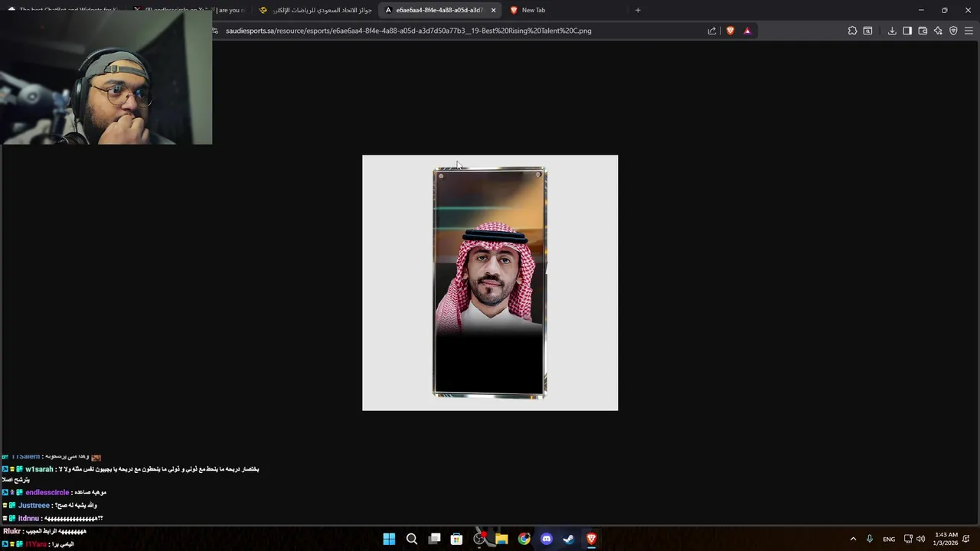Image resolution: width=980 pixels, height=551 pixels.
Task: Click the Justtreee username in chat
Action: point(34,505)
